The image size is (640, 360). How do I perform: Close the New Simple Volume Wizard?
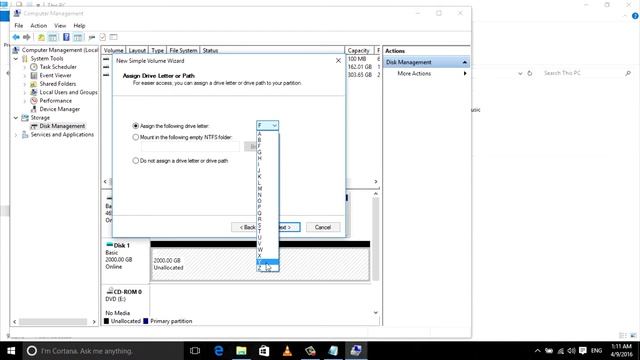click(338, 61)
